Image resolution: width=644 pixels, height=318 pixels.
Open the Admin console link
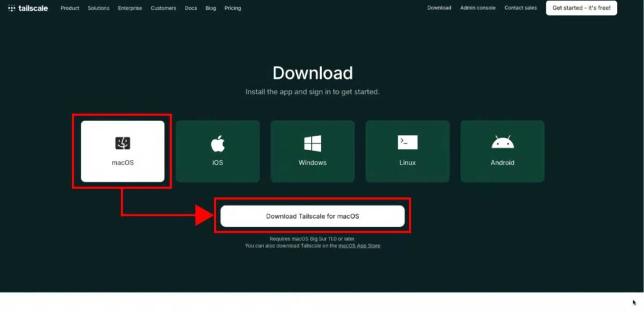478,8
